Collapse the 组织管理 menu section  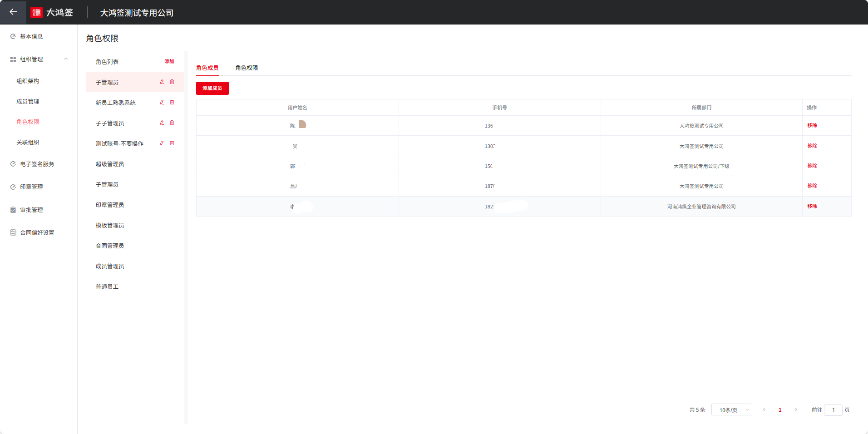(x=66, y=59)
